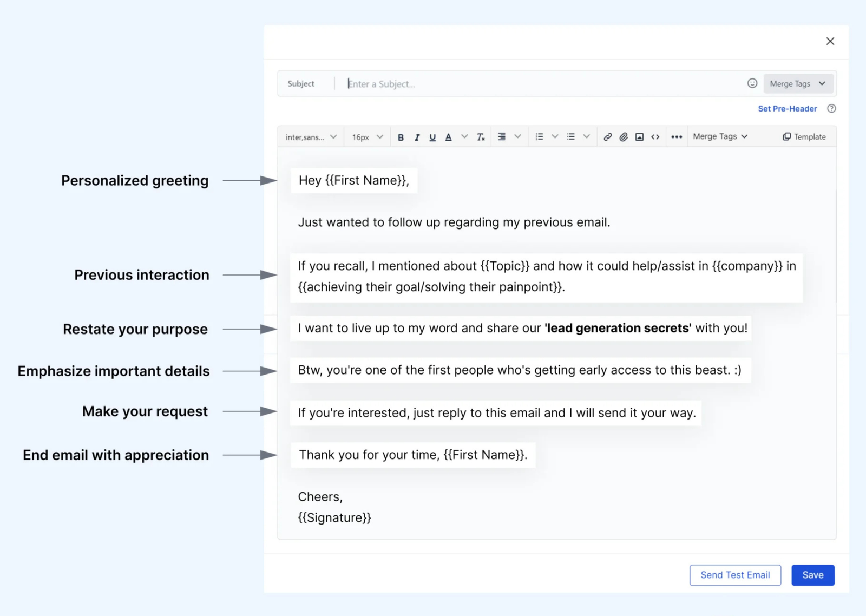866x616 pixels.
Task: Toggle italic text formatting
Action: (417, 137)
